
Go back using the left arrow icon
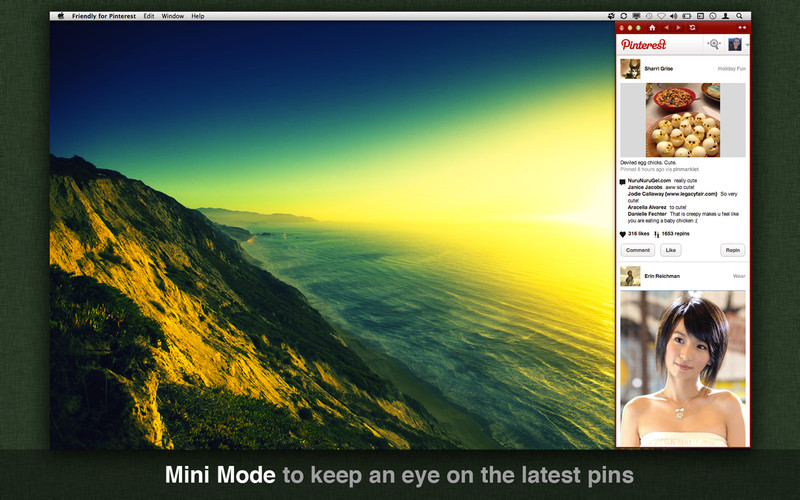[x=665, y=28]
